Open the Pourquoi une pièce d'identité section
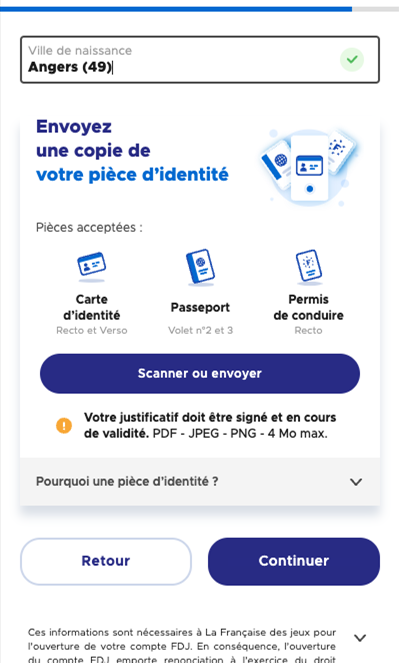The width and height of the screenshot is (399, 663). (x=200, y=482)
